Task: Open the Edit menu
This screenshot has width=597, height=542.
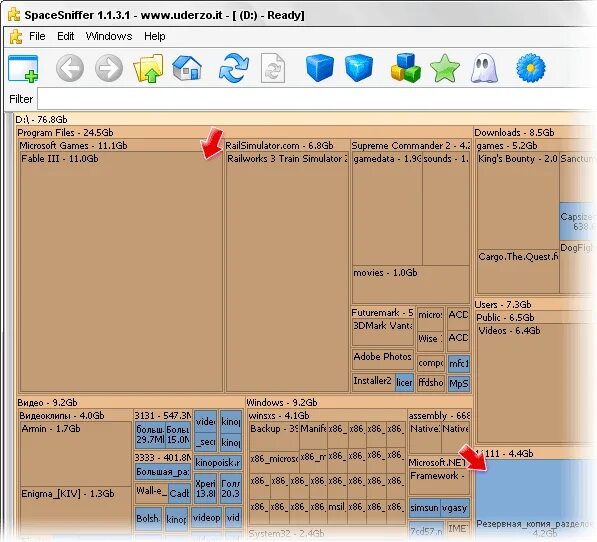Action: tap(65, 36)
